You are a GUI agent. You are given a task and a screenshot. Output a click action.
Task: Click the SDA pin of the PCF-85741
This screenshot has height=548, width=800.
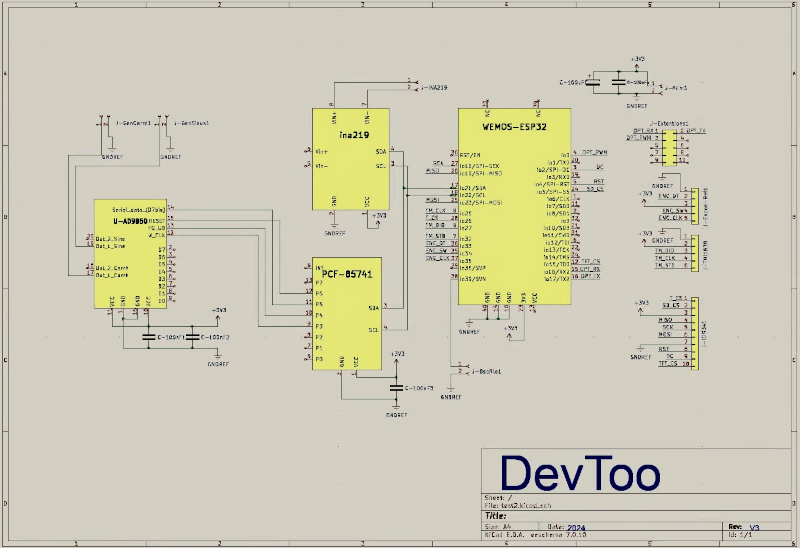tap(373, 308)
